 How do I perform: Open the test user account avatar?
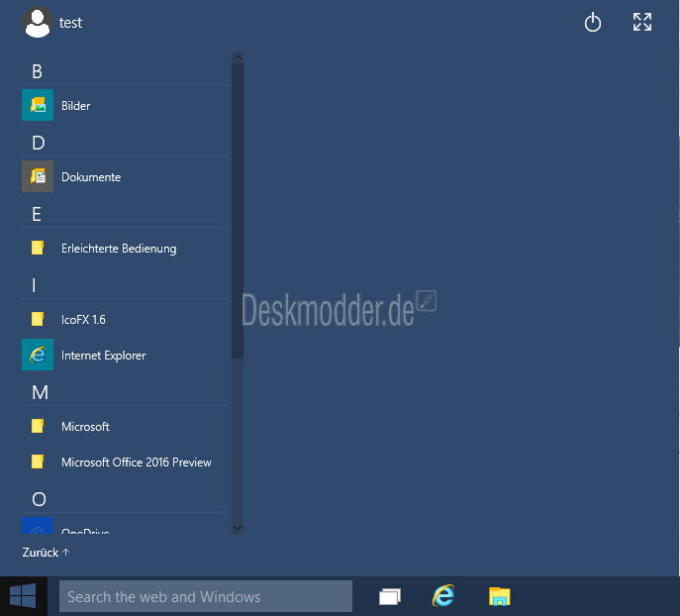pos(38,23)
